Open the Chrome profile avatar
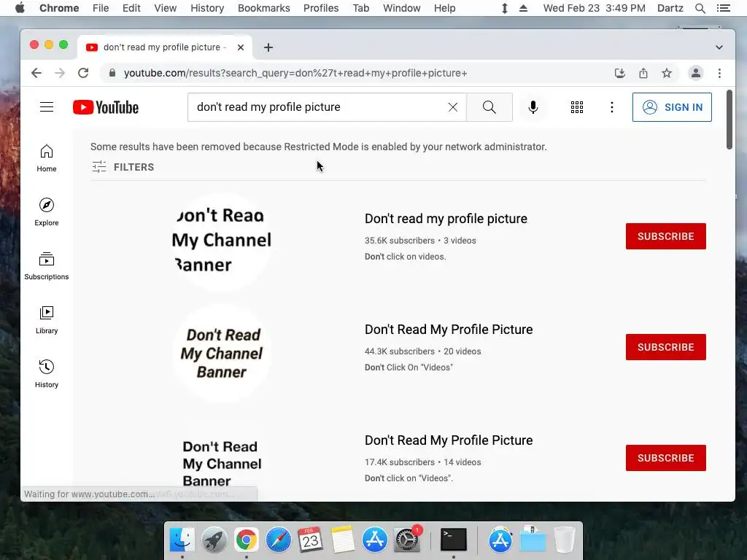The width and height of the screenshot is (747, 560). 695,73
